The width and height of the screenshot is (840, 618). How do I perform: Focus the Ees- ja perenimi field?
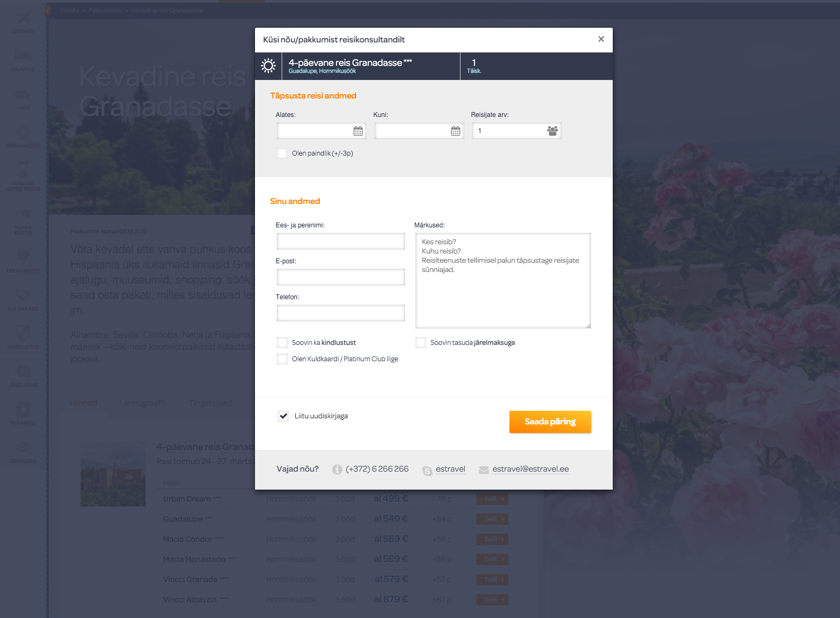(340, 242)
